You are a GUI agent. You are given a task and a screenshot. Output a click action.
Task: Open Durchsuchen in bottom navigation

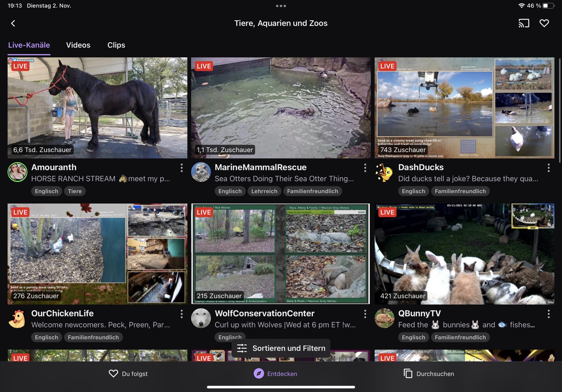pyautogui.click(x=429, y=374)
